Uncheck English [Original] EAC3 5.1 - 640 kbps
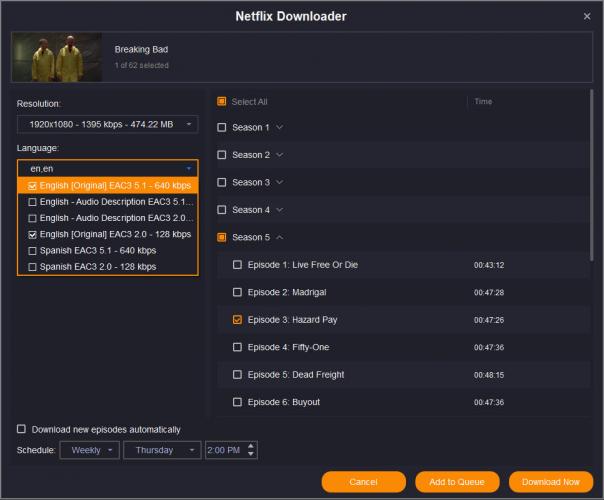This screenshot has width=604, height=500. 32,186
